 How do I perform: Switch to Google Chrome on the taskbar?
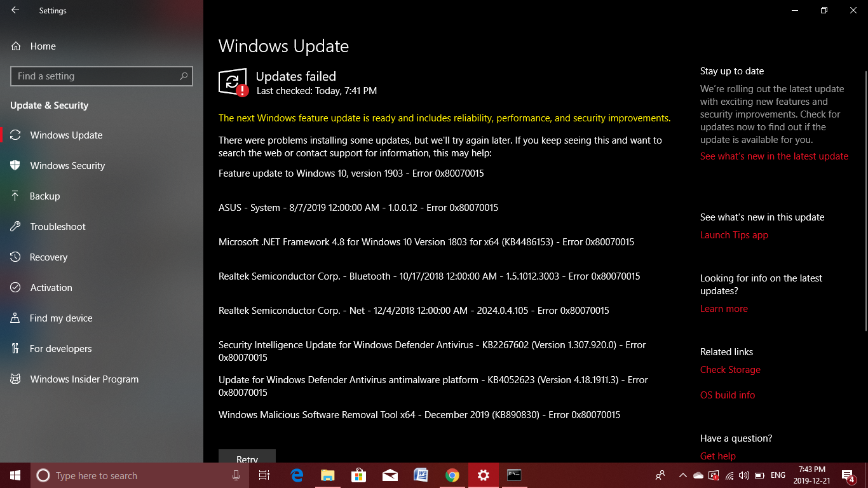[452, 475]
